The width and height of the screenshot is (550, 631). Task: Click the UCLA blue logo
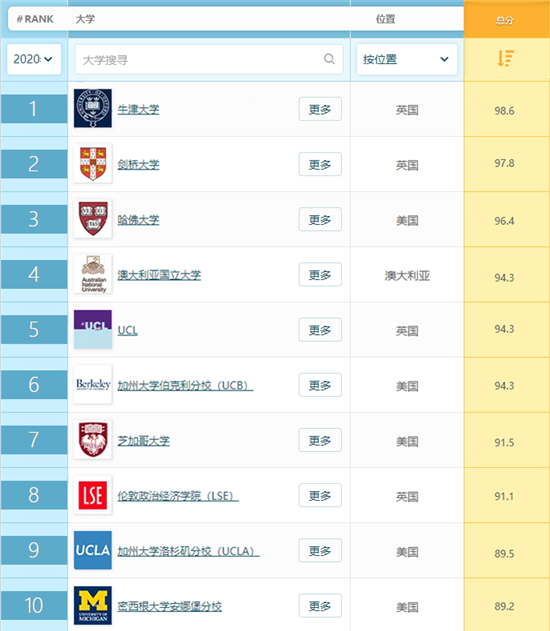[93, 550]
